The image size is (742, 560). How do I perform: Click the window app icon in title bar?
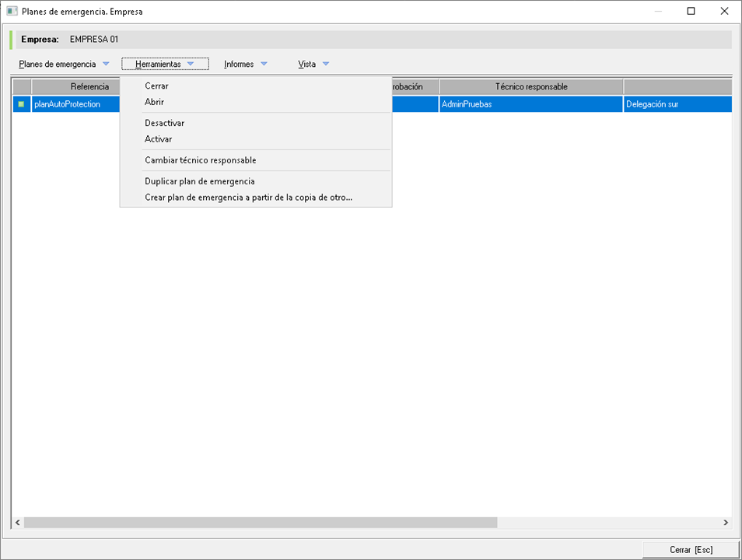pyautogui.click(x=12, y=12)
